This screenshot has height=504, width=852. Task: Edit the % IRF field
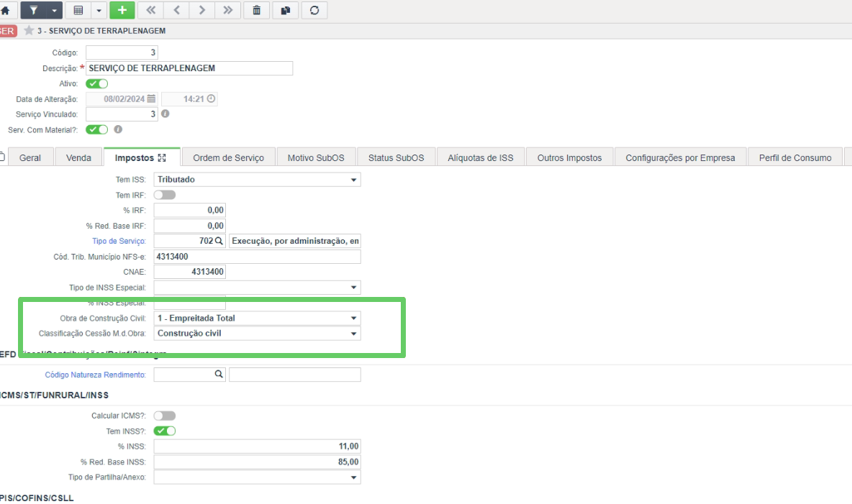[x=190, y=210]
